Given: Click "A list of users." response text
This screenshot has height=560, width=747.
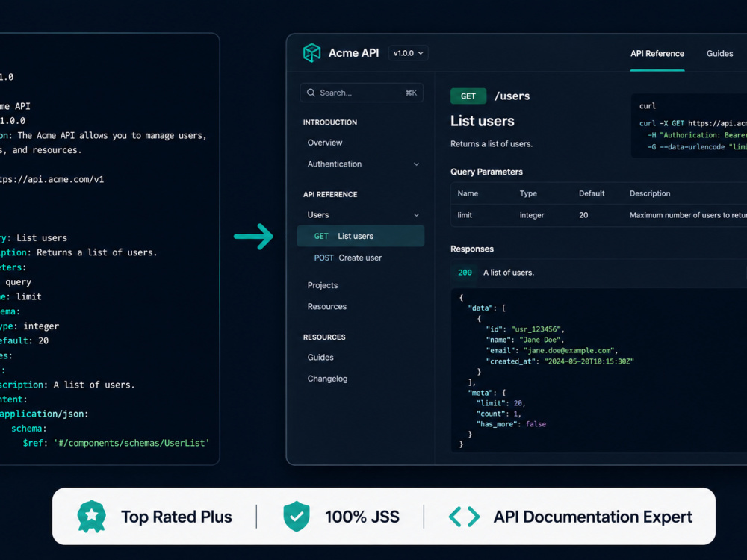Looking at the screenshot, I should pos(509,273).
